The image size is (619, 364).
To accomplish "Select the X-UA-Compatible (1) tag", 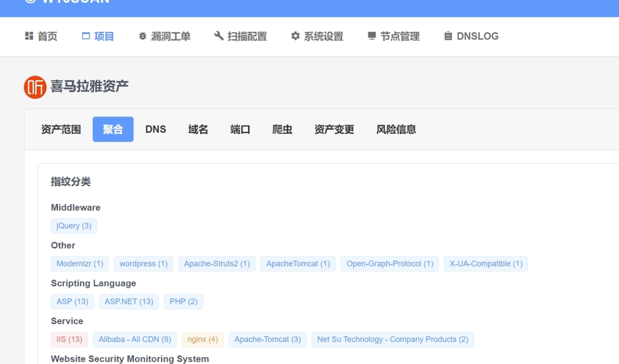I will tap(486, 264).
